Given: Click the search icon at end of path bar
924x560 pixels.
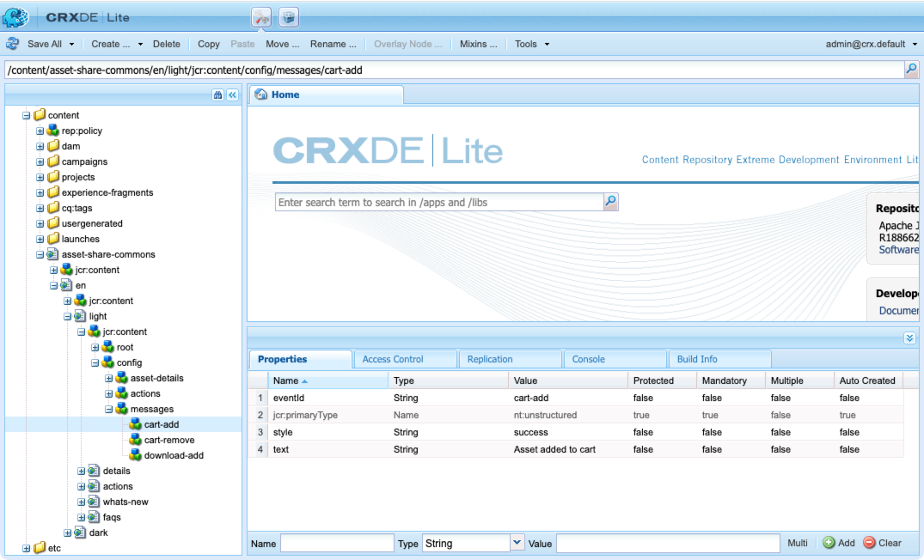Looking at the screenshot, I should click(x=911, y=70).
